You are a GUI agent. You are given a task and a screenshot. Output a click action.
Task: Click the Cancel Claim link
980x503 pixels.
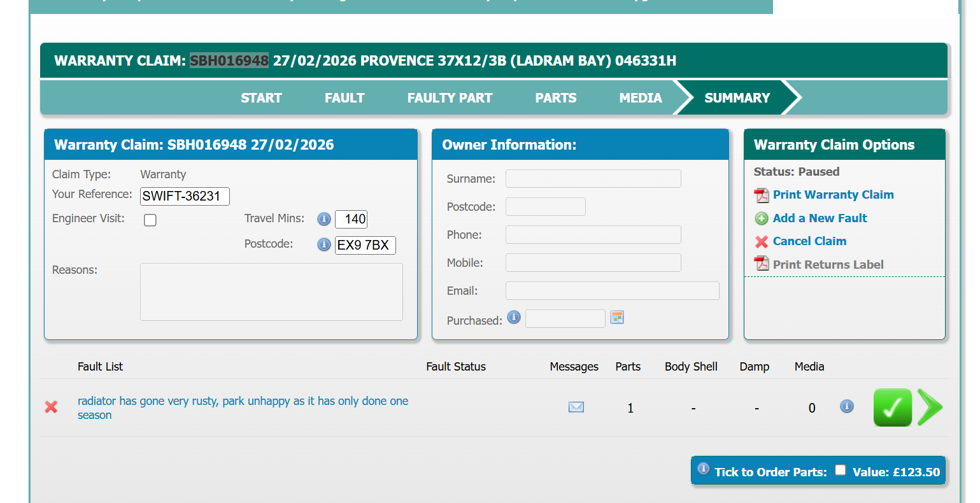pyautogui.click(x=809, y=241)
